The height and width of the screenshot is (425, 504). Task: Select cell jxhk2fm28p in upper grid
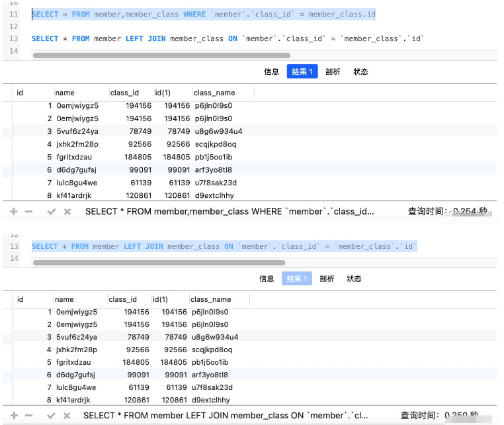pyautogui.click(x=77, y=144)
